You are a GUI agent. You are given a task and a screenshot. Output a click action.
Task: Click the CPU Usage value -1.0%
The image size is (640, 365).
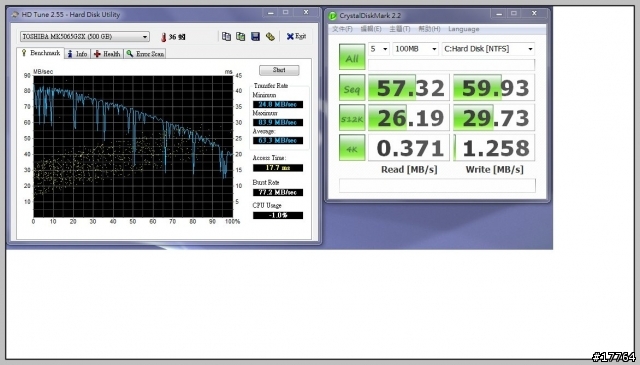(278, 215)
